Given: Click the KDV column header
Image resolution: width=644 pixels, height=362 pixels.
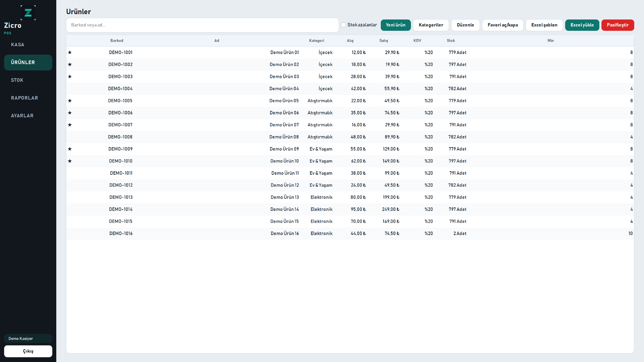Looking at the screenshot, I should pyautogui.click(x=417, y=41).
